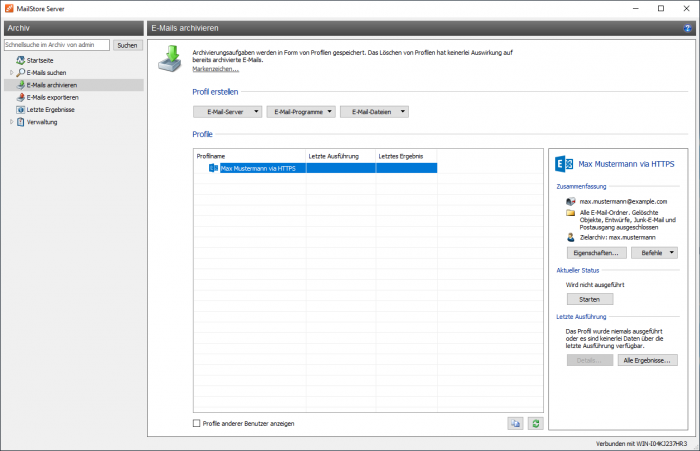This screenshot has width=700, height=451.
Task: Click the green refresh icon button
Action: point(535,423)
